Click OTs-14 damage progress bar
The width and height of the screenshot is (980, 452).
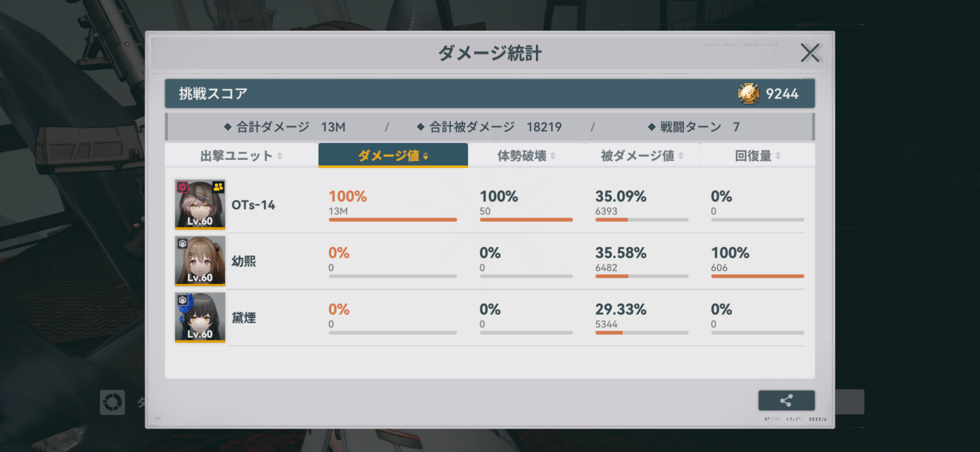point(393,220)
